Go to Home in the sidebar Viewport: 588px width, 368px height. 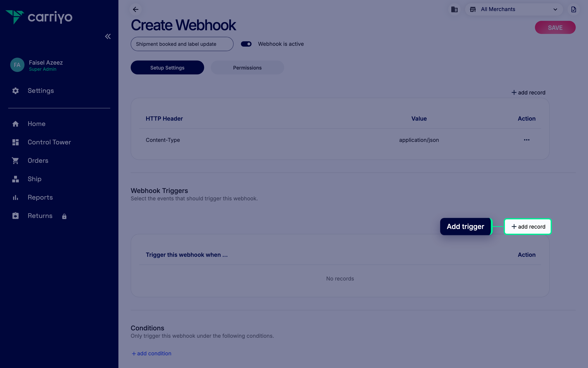coord(37,124)
